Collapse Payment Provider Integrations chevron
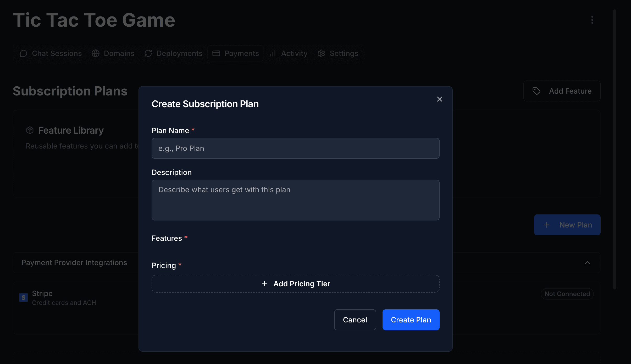The image size is (631, 364). (x=587, y=263)
